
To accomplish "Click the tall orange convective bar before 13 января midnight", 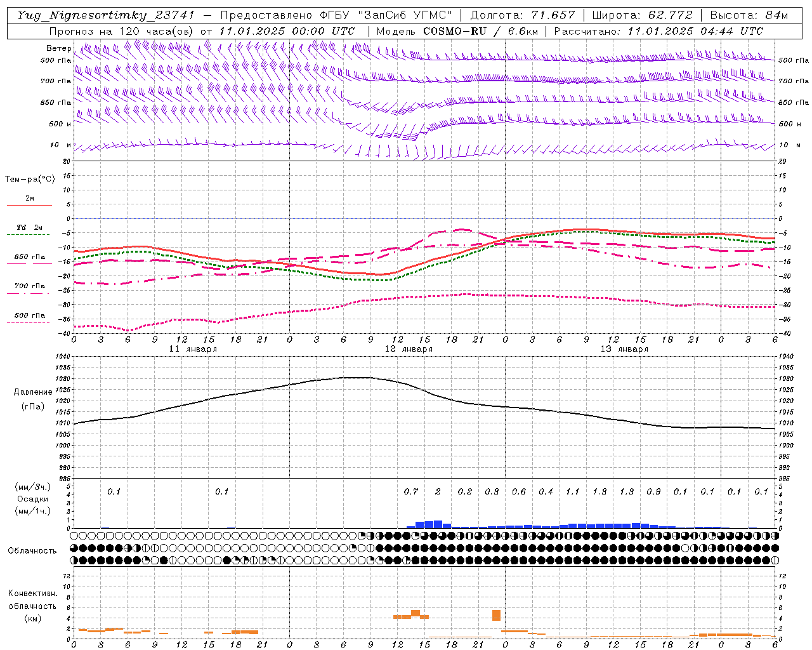I will pyautogui.click(x=496, y=615).
